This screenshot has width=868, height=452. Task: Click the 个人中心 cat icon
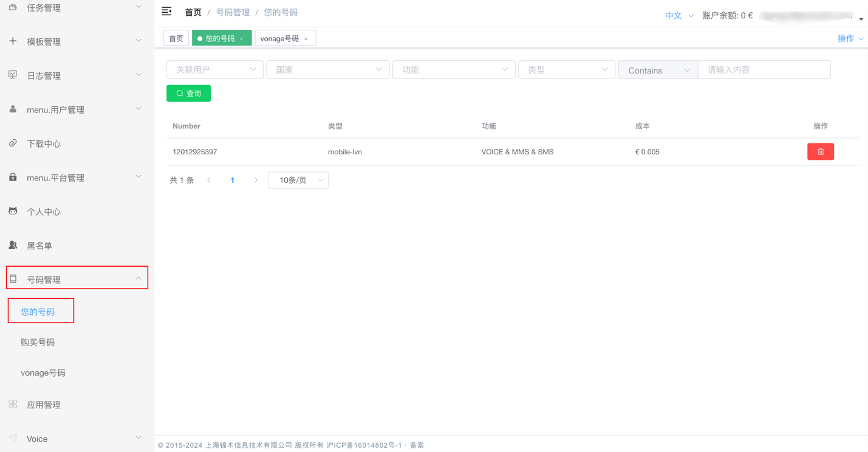point(13,211)
